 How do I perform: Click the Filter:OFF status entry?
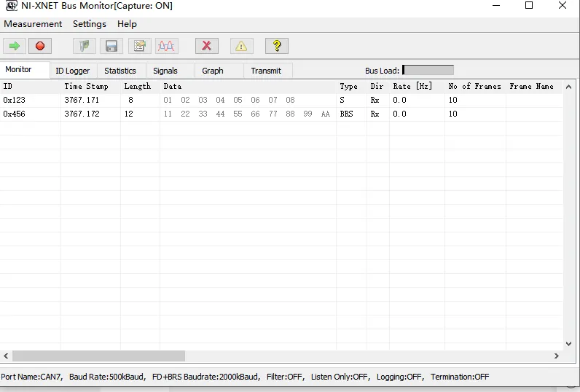[x=285, y=377]
